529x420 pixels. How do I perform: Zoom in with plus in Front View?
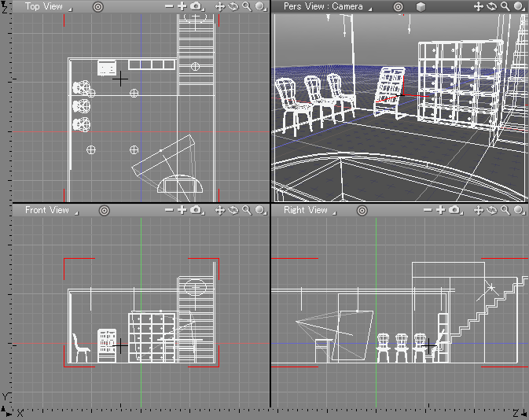tap(182, 210)
